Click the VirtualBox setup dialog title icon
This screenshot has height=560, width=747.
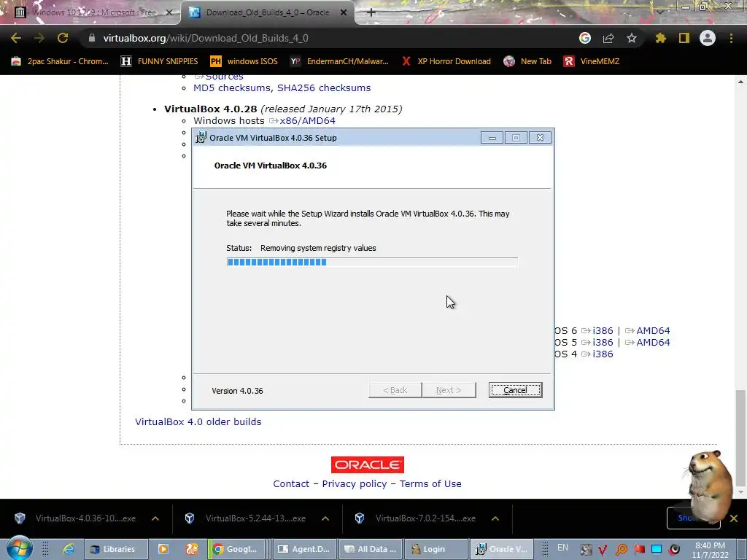pos(201,138)
